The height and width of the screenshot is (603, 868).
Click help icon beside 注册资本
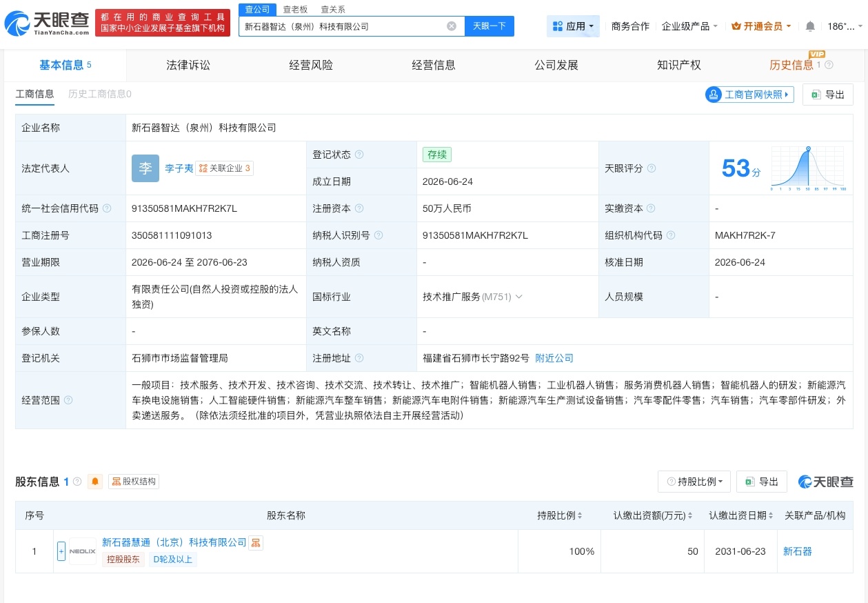pos(359,208)
